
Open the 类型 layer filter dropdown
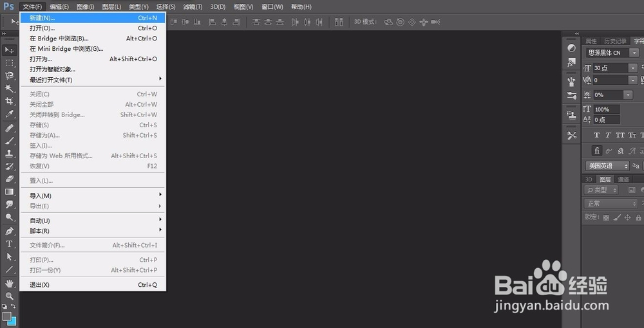click(601, 190)
